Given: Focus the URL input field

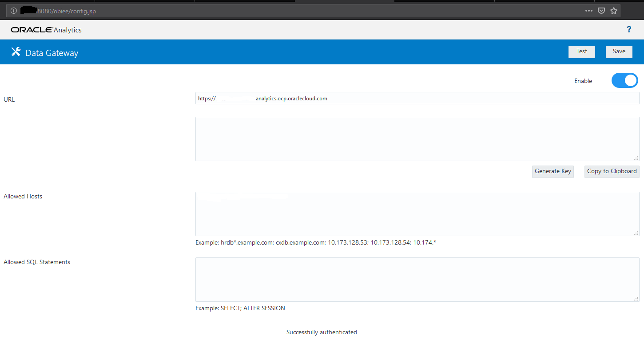Looking at the screenshot, I should click(417, 98).
